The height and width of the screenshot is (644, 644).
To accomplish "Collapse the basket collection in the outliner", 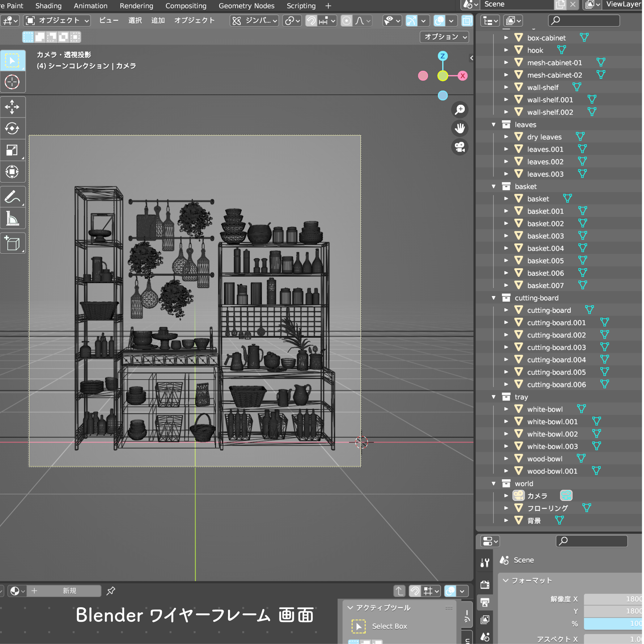I will pos(494,187).
